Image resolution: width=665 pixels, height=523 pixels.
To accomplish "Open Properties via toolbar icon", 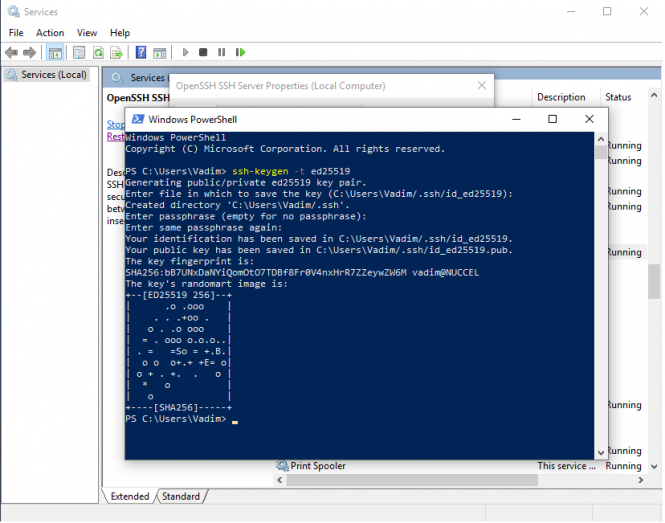I will click(x=77, y=52).
